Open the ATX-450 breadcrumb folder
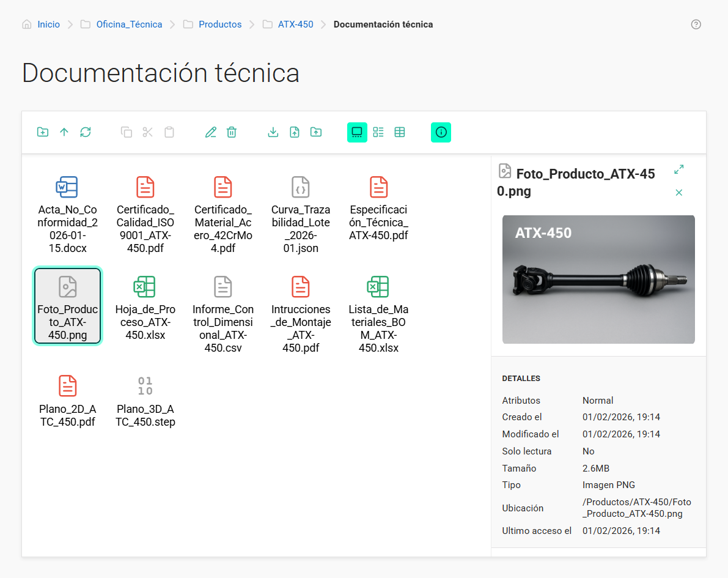Viewport: 728px width, 578px height. 295,24
